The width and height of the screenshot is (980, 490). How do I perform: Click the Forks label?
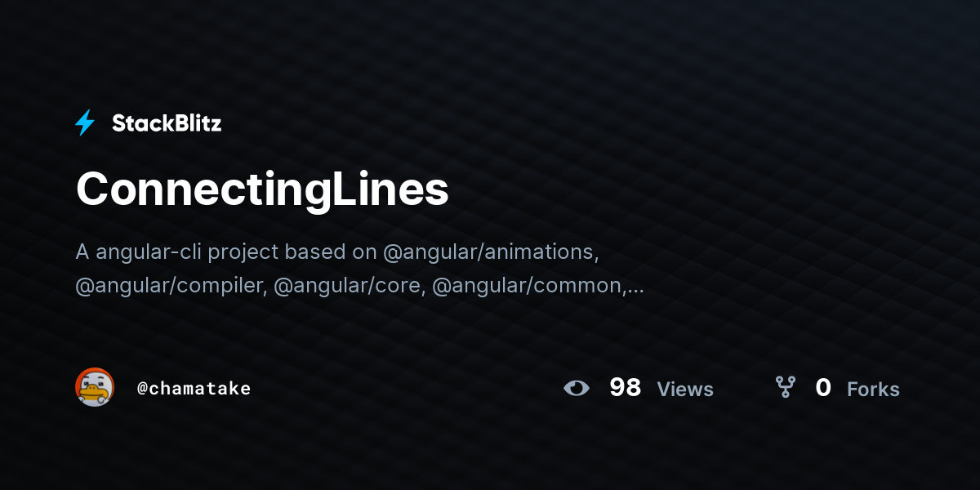tap(873, 390)
